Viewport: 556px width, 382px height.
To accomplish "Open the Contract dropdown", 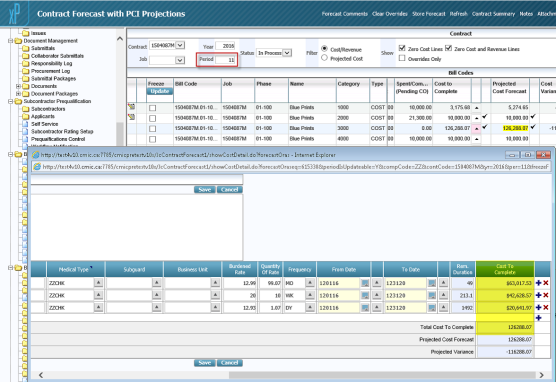I will tap(180, 45).
